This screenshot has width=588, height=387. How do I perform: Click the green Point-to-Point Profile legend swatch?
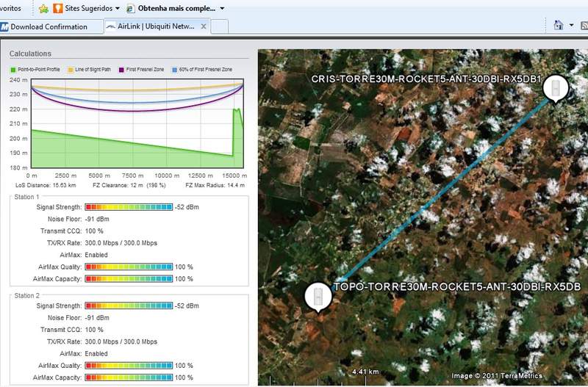(x=13, y=70)
